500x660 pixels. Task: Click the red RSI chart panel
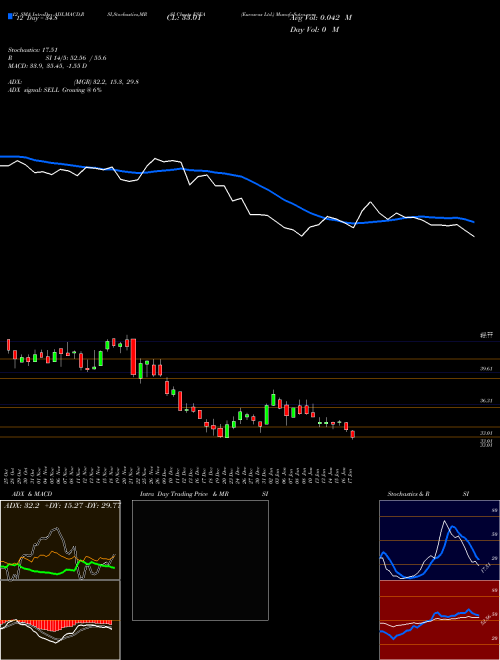tap(439, 620)
